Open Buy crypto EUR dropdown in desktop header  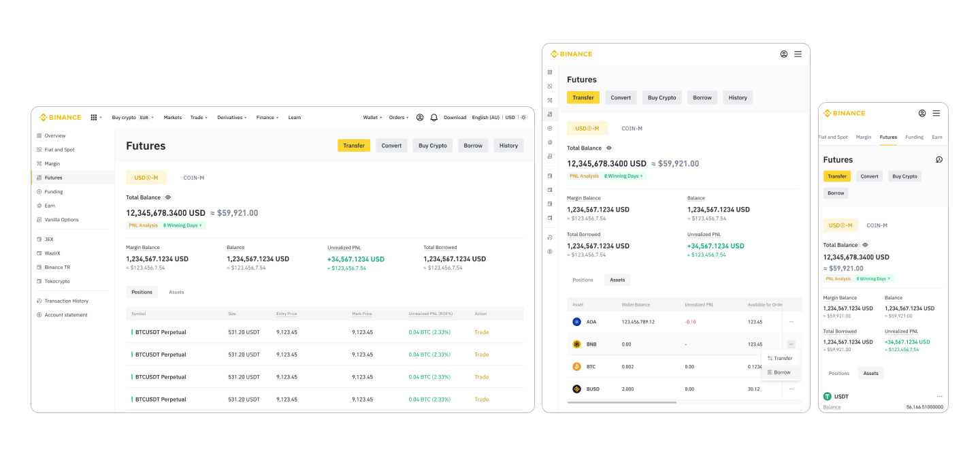tap(133, 117)
